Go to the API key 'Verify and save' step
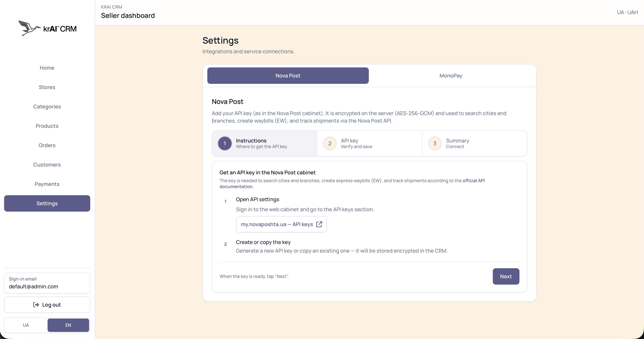This screenshot has height=339, width=644. [x=370, y=143]
